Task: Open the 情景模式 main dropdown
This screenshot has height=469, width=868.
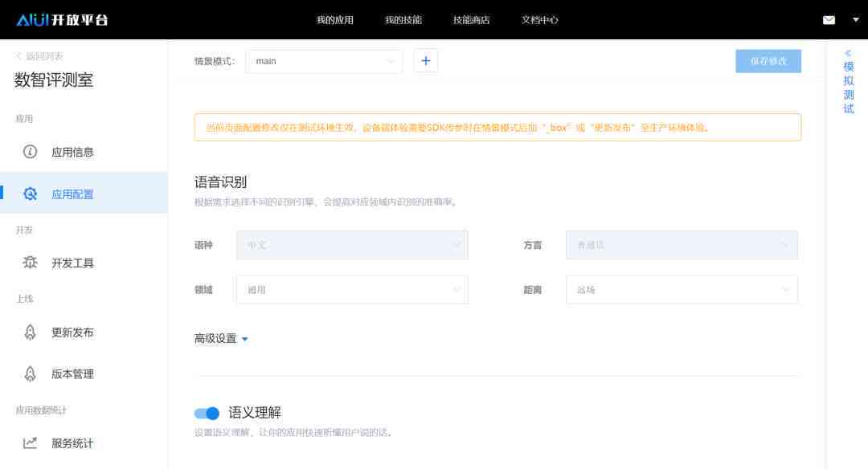Action: click(324, 61)
